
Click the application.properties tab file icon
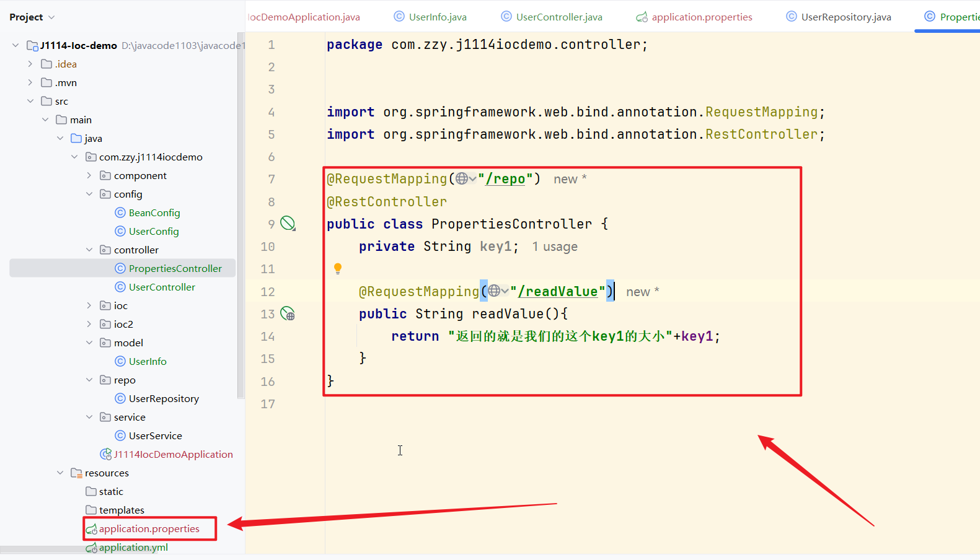tap(642, 17)
